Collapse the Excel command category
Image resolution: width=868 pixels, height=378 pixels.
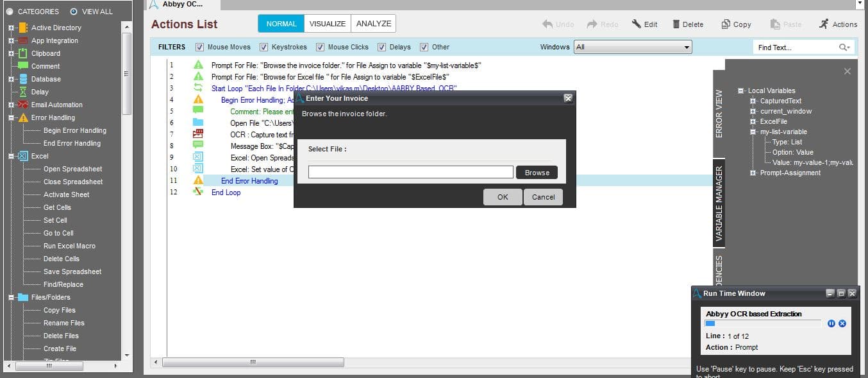[11, 156]
